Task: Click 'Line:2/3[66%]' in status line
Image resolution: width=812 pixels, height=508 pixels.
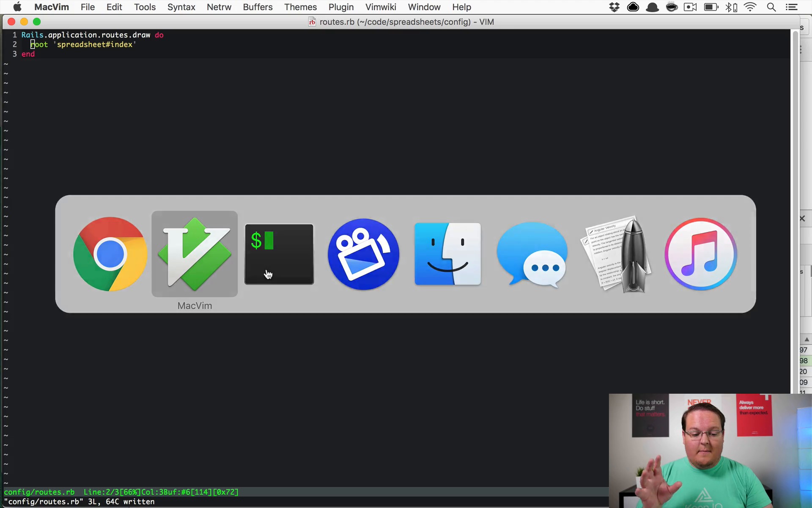Action: 112,492
